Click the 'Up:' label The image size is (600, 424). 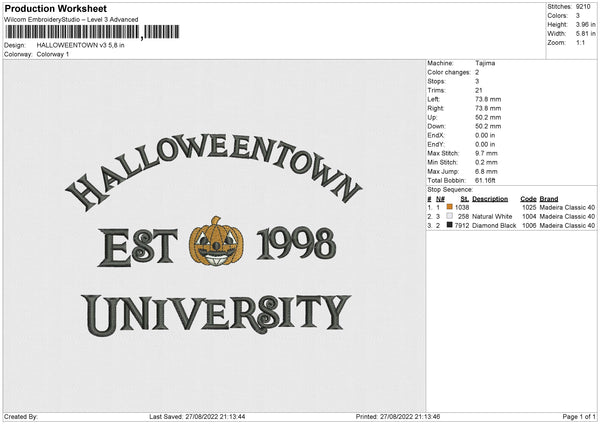432,117
